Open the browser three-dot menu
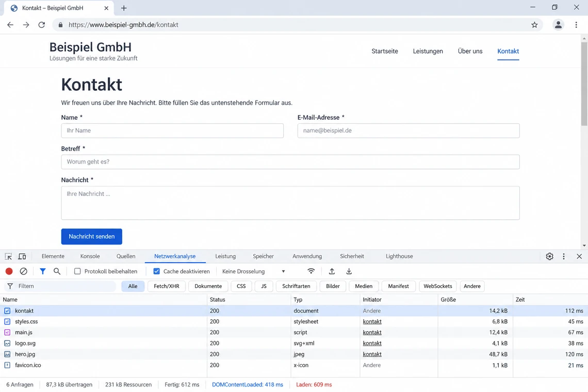The image size is (588, 392). click(x=576, y=25)
